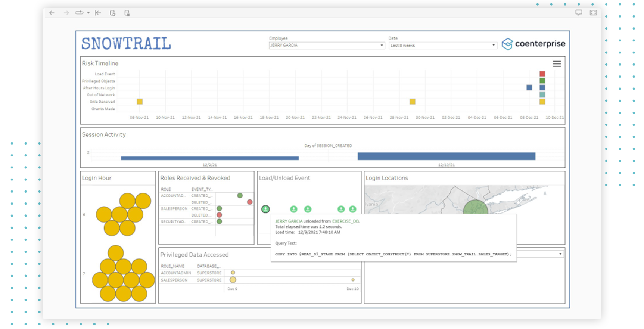Select large SALESPERSON yellow dot on Dec 9

pos(233,280)
